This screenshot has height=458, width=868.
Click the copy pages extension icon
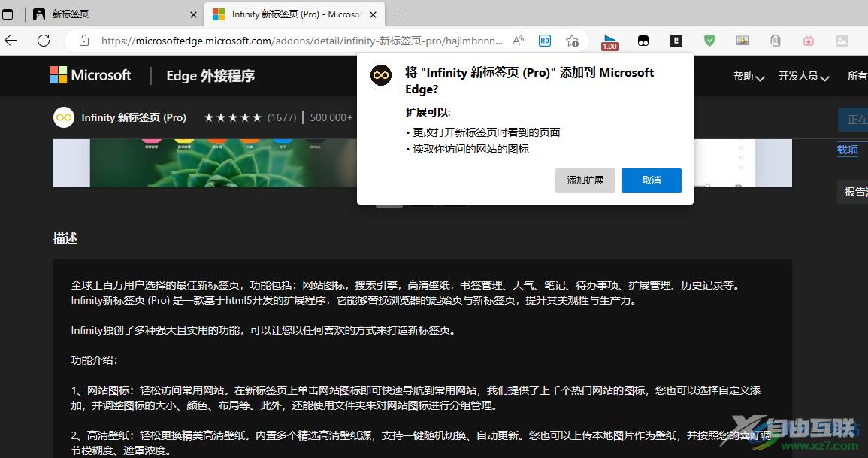tap(776, 41)
